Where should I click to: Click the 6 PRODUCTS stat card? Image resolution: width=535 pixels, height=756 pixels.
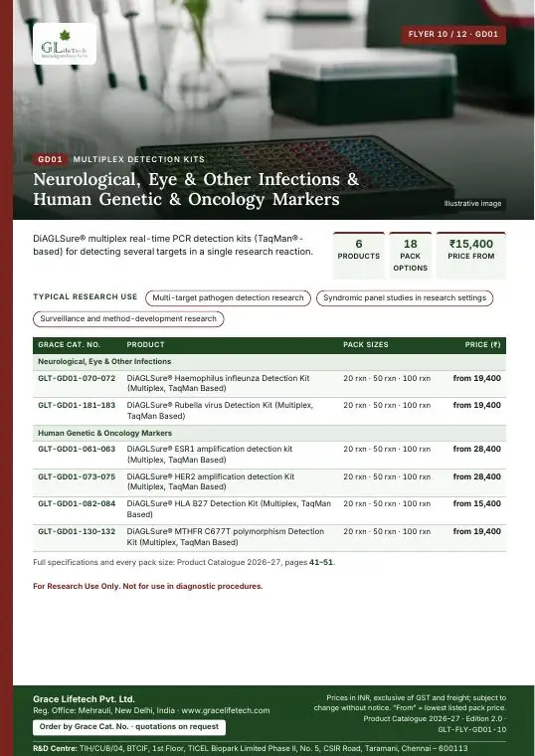359,256
